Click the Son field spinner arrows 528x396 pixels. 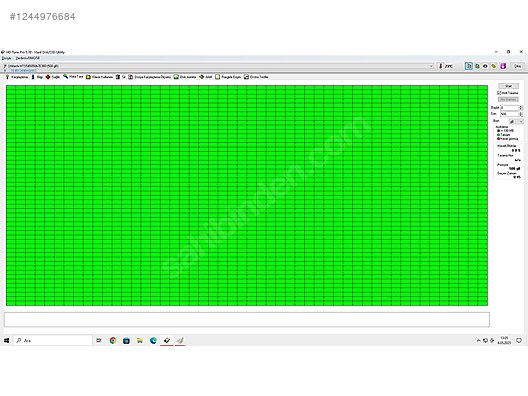click(521, 114)
